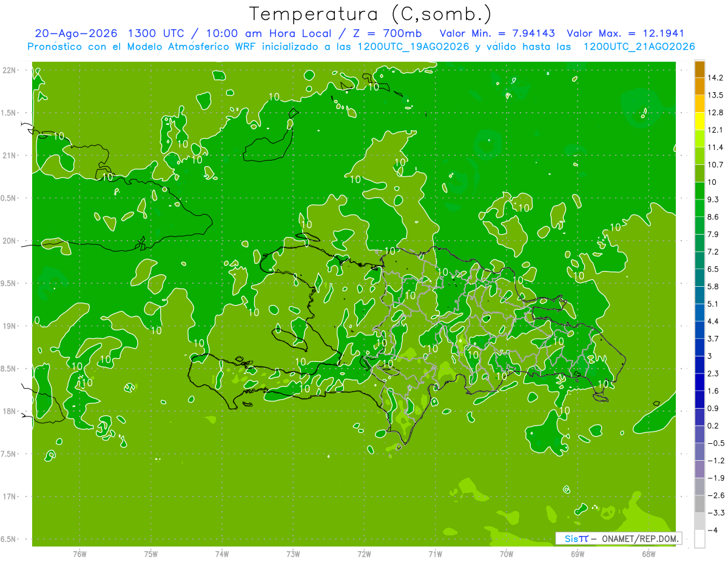Click the 'Valor Max. = 12.1941' readout
This screenshot has width=728, height=562.
click(625, 33)
